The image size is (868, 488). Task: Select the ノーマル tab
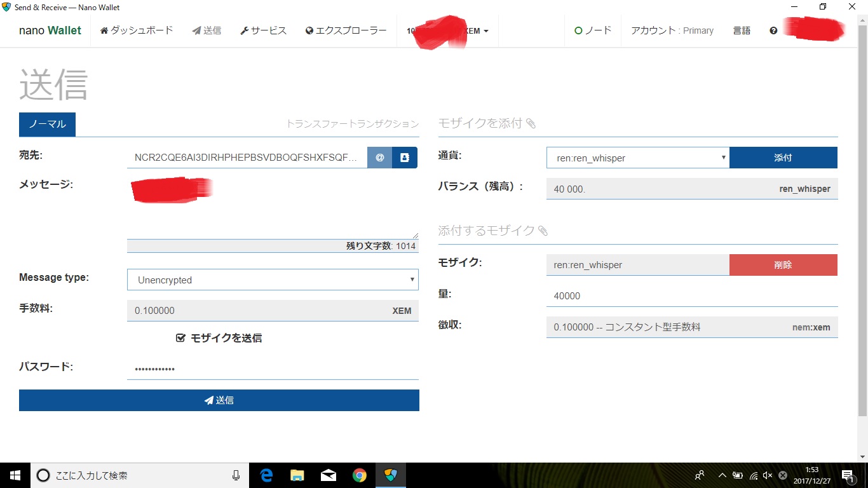point(47,125)
